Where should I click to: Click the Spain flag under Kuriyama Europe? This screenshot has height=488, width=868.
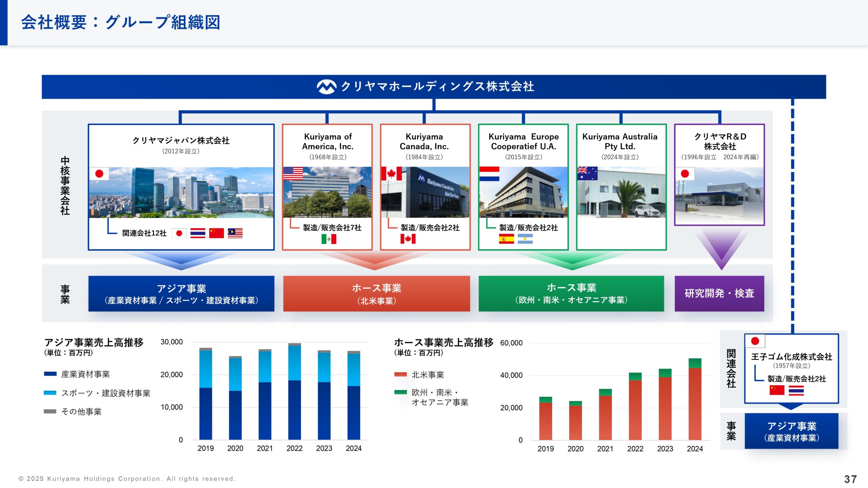click(x=506, y=239)
